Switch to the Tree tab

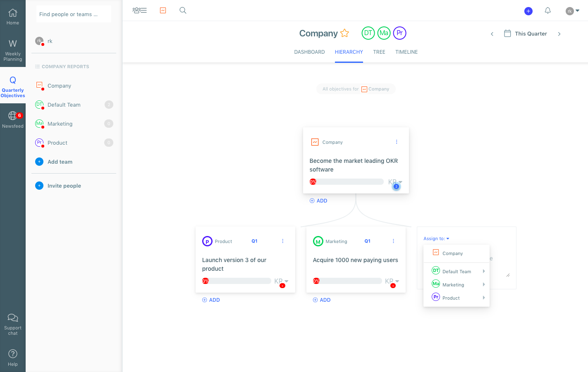[379, 52]
